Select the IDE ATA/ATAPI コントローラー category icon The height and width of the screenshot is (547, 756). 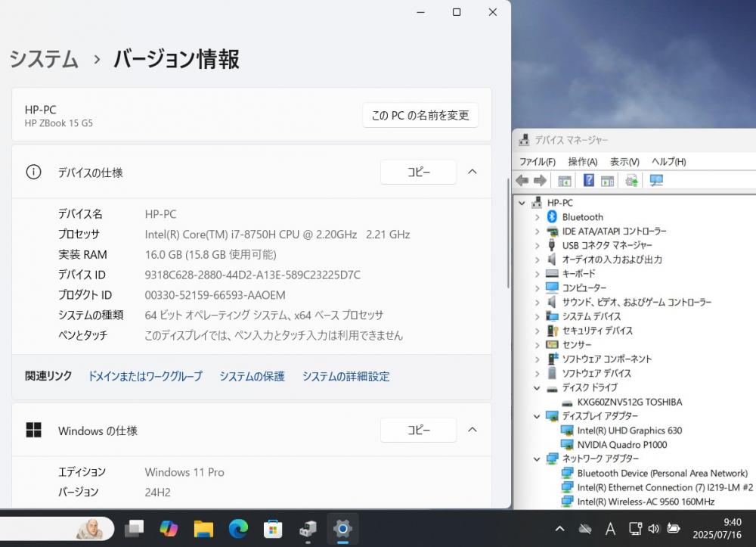(552, 232)
